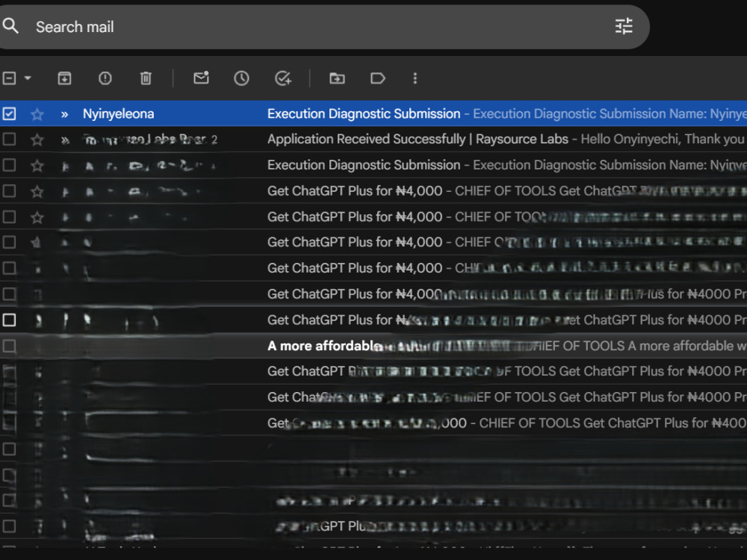Star the second Execution Diagnostic Submission email
The height and width of the screenshot is (560, 747).
[37, 166]
